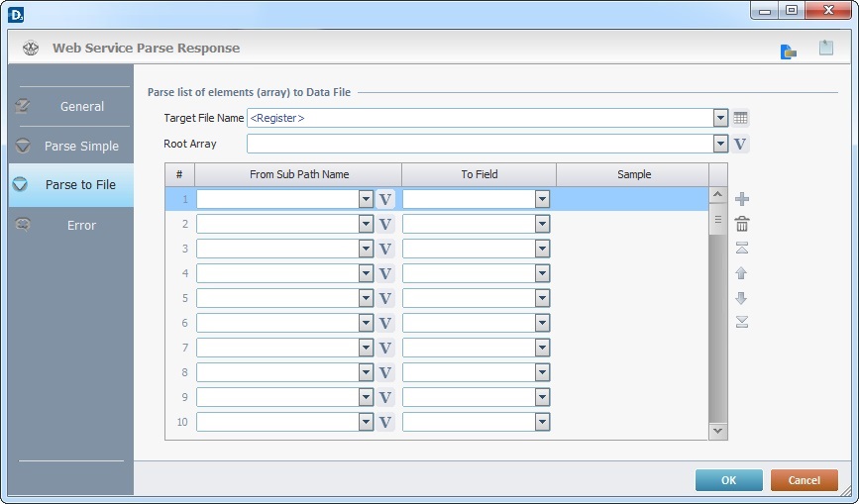Click the V variable icon in row 3

point(385,249)
